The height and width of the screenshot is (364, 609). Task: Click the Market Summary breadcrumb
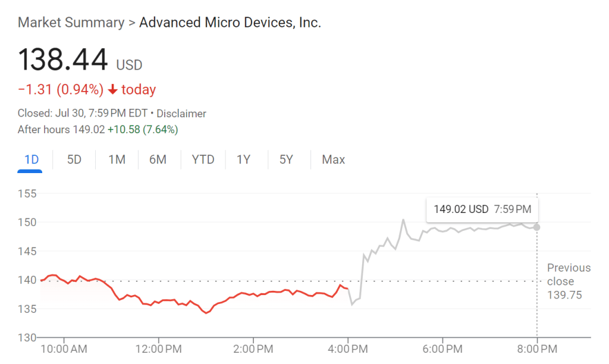(x=71, y=23)
